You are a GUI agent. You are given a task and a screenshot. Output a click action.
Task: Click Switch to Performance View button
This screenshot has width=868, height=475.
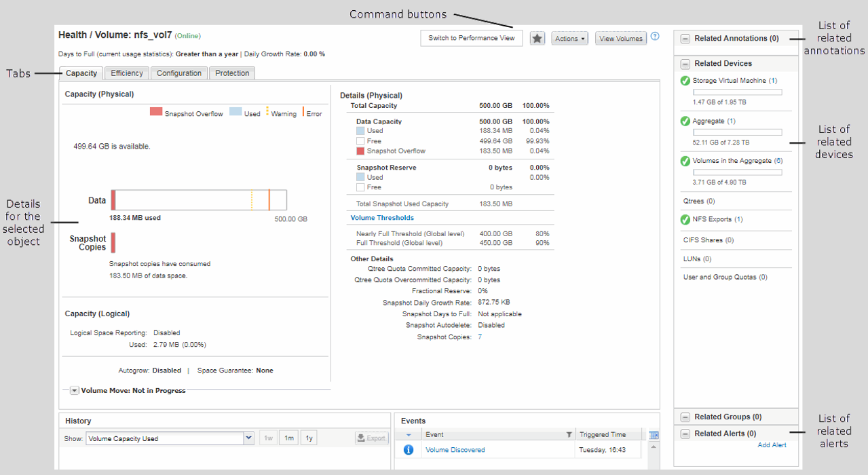472,39
